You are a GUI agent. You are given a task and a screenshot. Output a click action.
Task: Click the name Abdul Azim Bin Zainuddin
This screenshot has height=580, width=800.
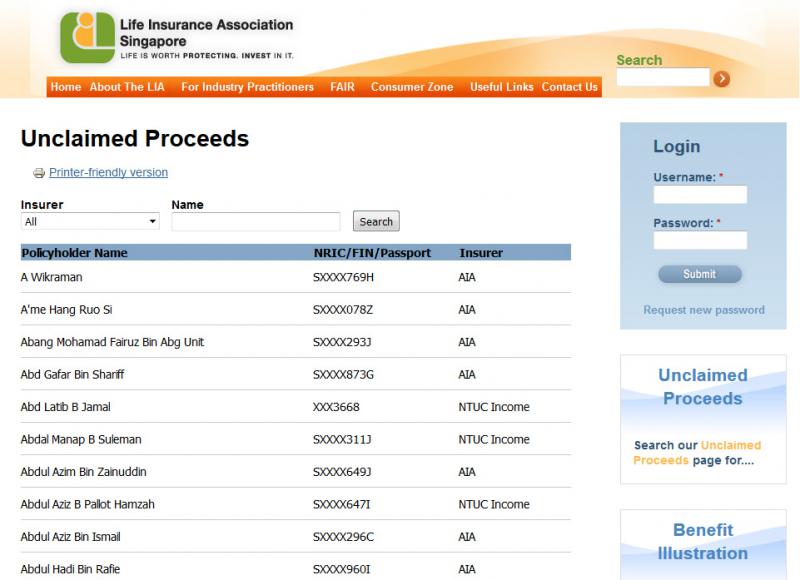84,472
